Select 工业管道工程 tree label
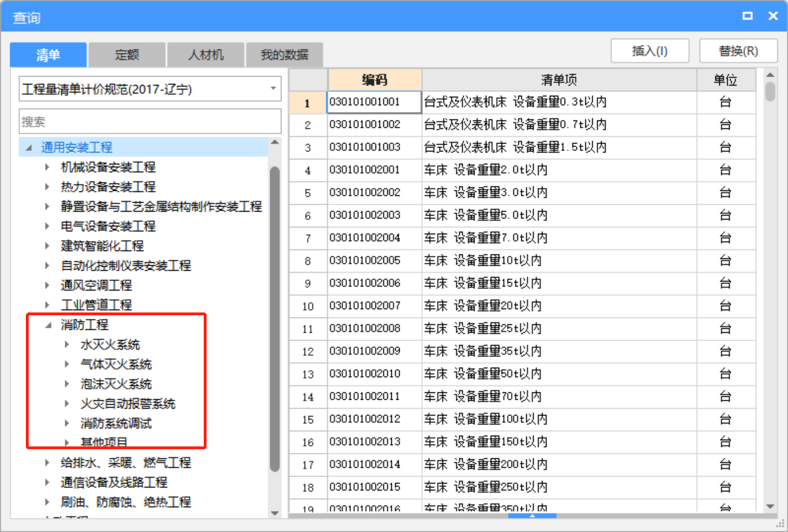This screenshot has height=532, width=788. click(96, 305)
